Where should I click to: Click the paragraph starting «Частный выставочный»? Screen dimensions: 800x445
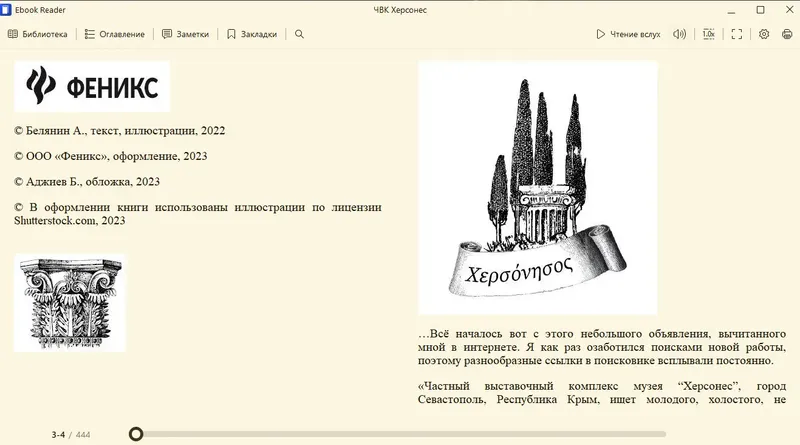(x=602, y=392)
